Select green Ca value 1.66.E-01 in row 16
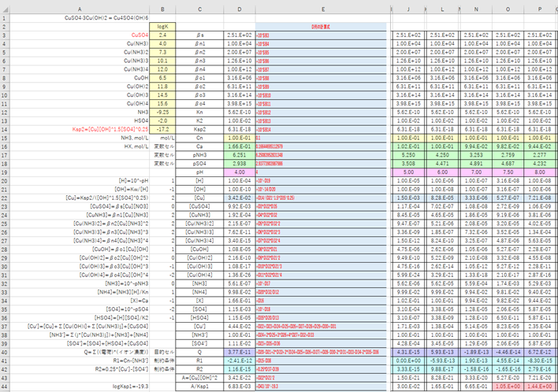The height and width of the screenshot is (392, 558). click(240, 146)
